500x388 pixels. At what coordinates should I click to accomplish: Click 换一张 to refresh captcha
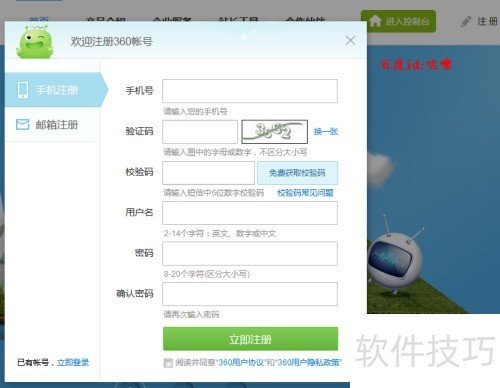click(x=326, y=132)
